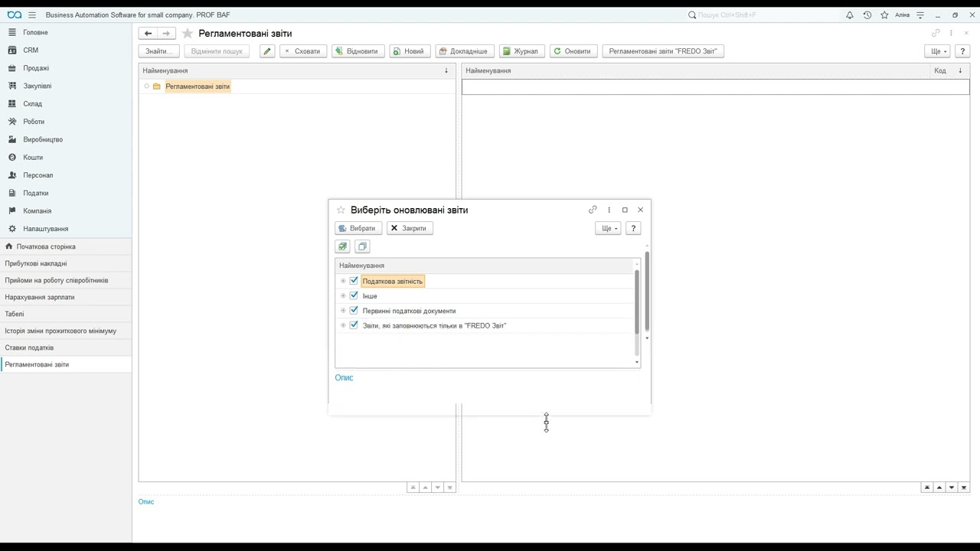980x551 pixels.
Task: Star the Виберіть оновлювані звіти dialog
Action: coord(341,210)
